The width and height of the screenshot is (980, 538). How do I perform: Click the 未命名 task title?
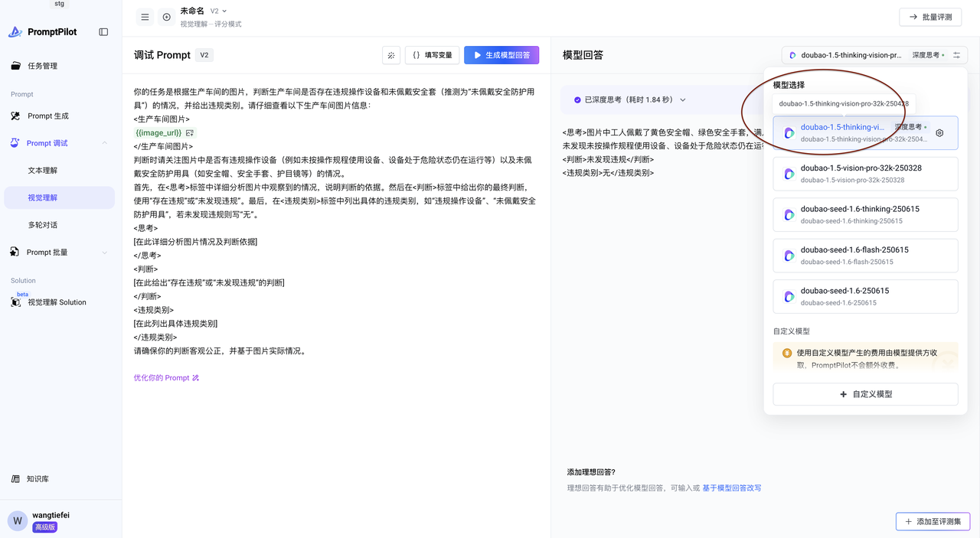coord(192,11)
